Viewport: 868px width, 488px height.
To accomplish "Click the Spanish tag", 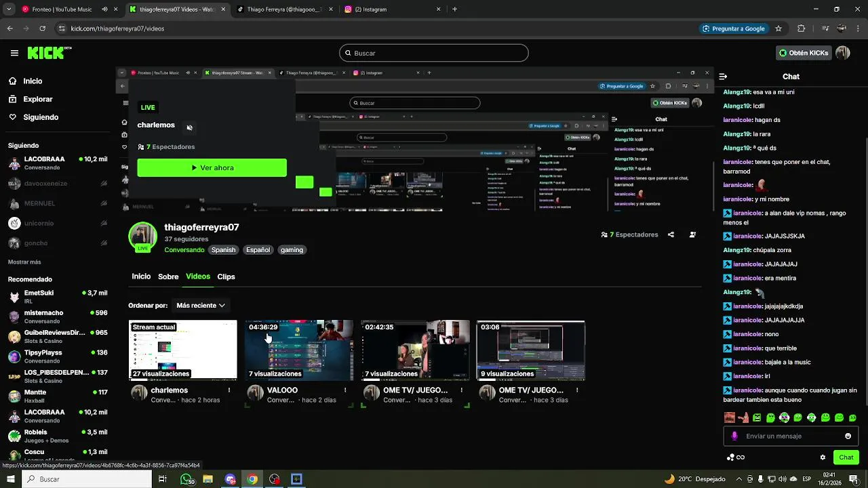I will pos(223,250).
